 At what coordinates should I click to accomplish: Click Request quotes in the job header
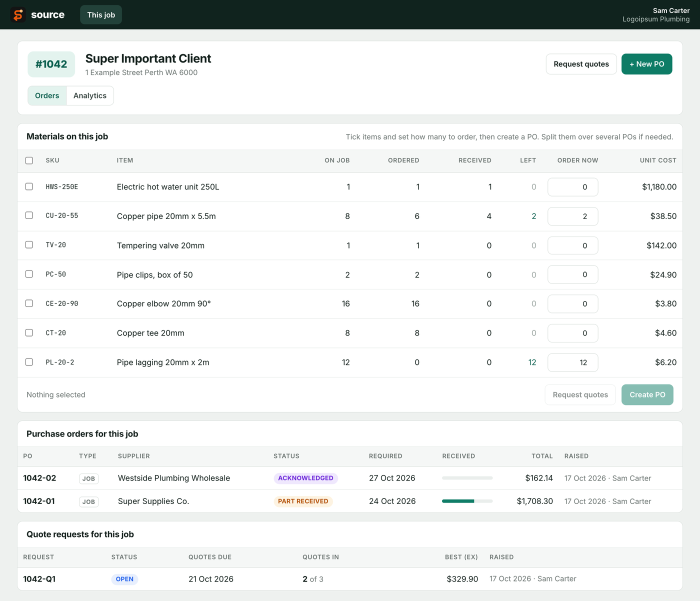(x=581, y=64)
